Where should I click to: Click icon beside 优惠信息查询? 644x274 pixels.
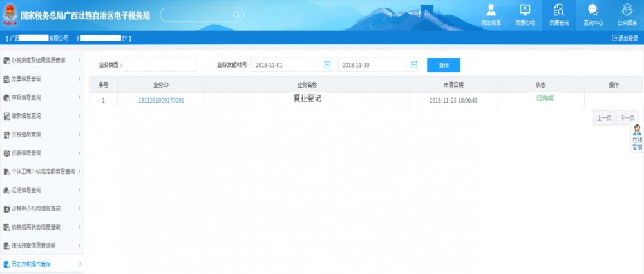click(6, 153)
